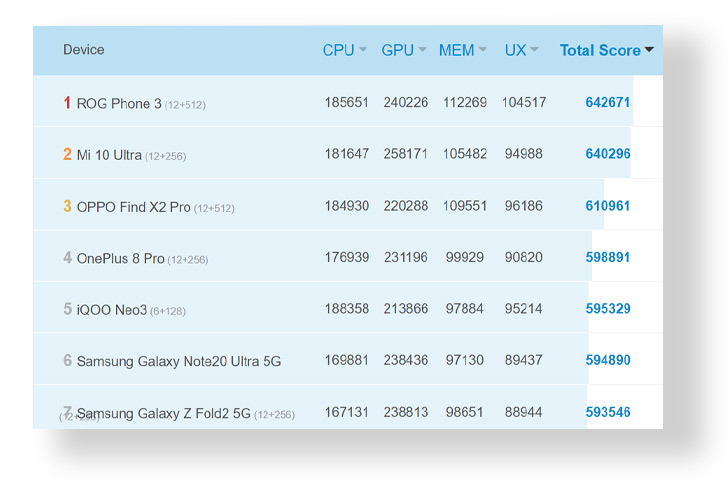Click OnePlus 8 Pro CPU score 176939
Image resolution: width=728 pixels, height=494 pixels.
click(346, 257)
